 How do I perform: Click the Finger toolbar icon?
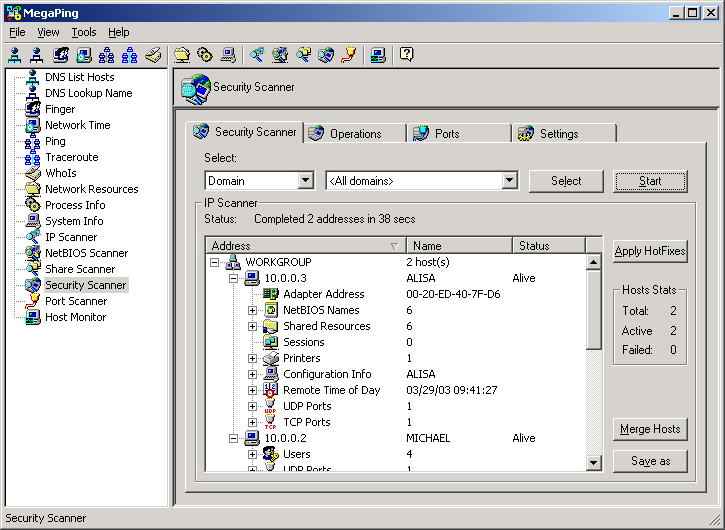click(61, 55)
